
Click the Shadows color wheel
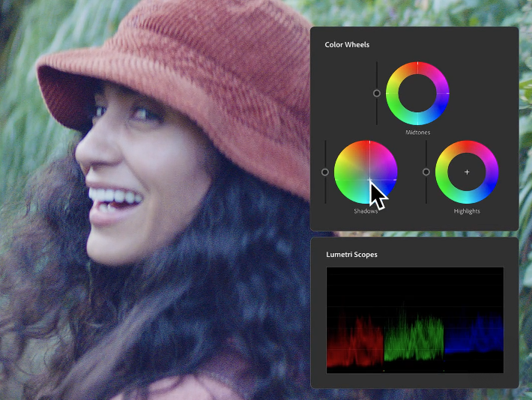pyautogui.click(x=366, y=172)
